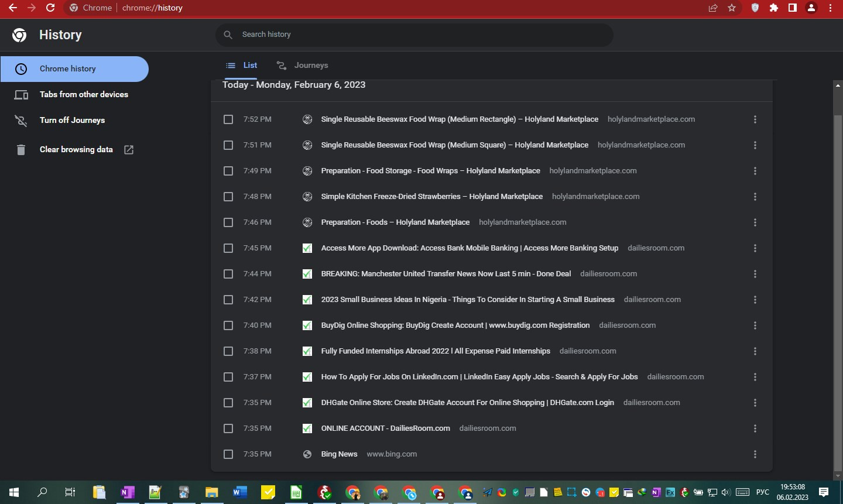Check the 7:51 PM Medium Square entry
This screenshot has height=504, width=843.
coord(228,145)
